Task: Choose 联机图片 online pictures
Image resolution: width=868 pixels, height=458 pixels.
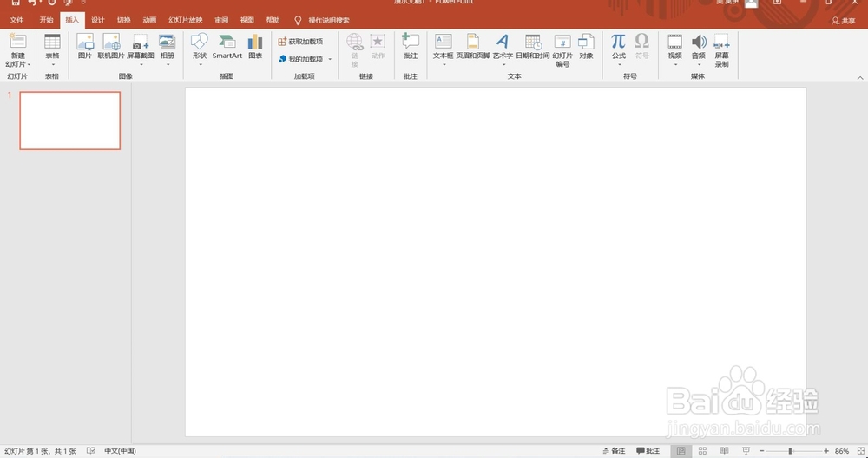Action: tap(111, 47)
